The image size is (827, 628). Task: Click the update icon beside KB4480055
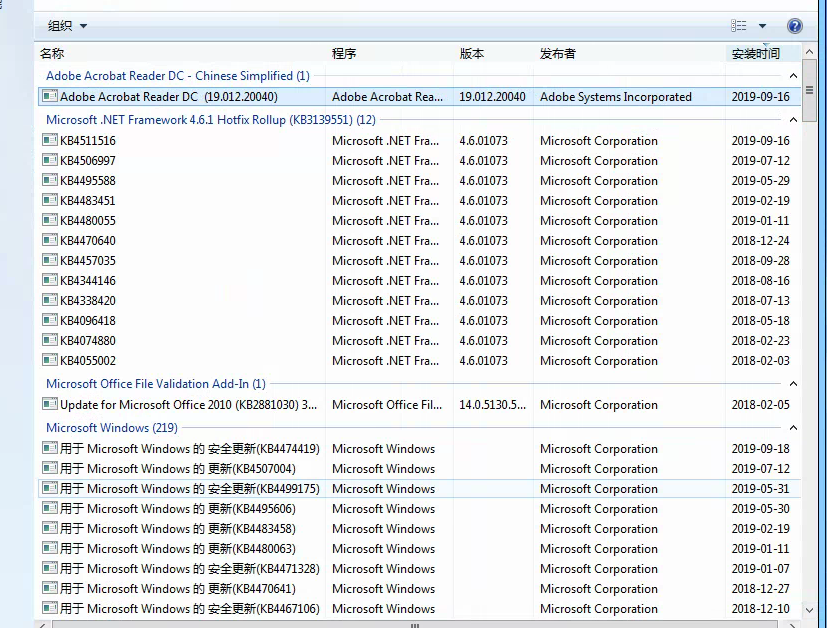[x=50, y=220]
